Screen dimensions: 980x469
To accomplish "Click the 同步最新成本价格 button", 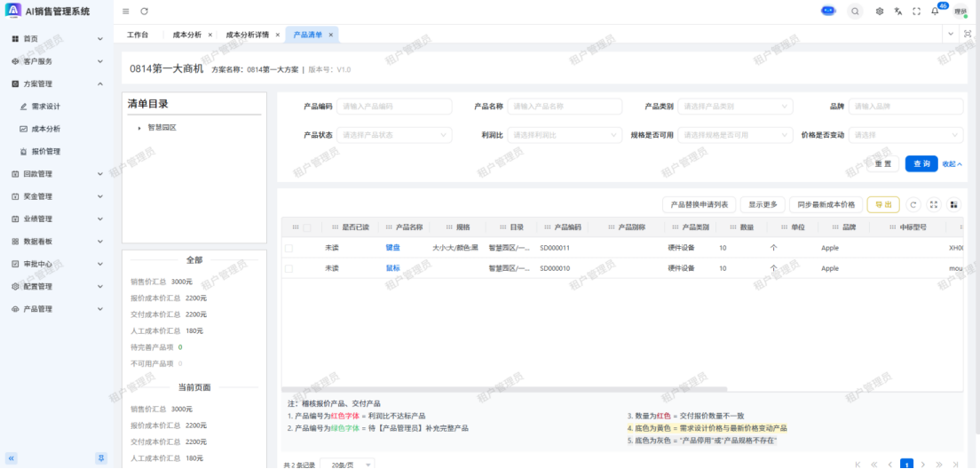I will click(826, 204).
